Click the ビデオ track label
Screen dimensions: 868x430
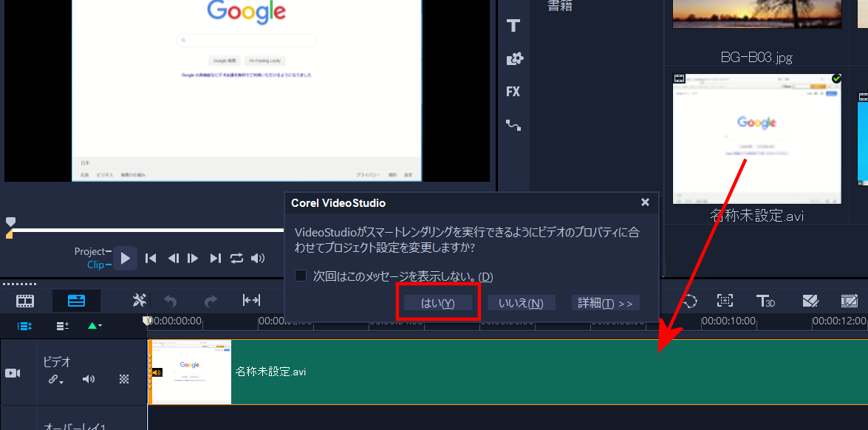(x=57, y=362)
